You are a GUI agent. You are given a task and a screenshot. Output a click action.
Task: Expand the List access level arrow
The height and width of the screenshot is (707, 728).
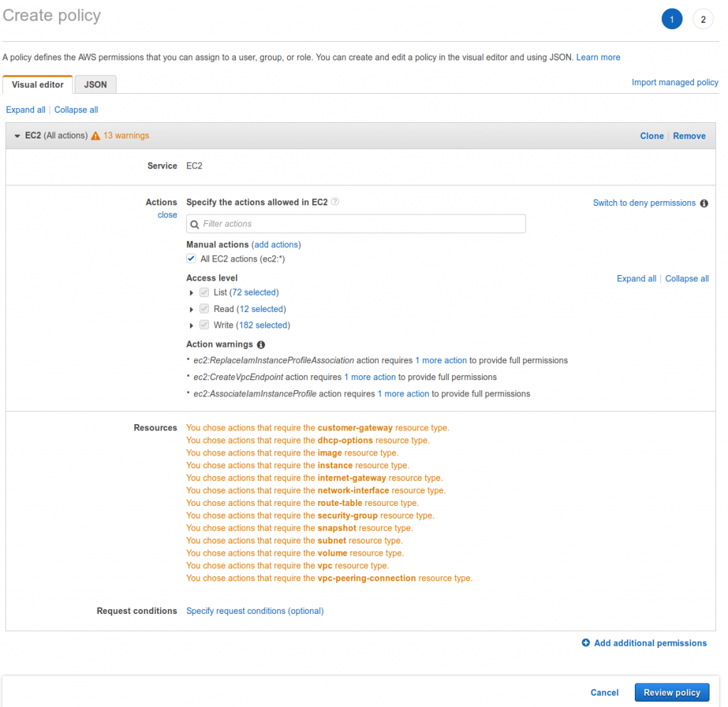click(x=191, y=293)
